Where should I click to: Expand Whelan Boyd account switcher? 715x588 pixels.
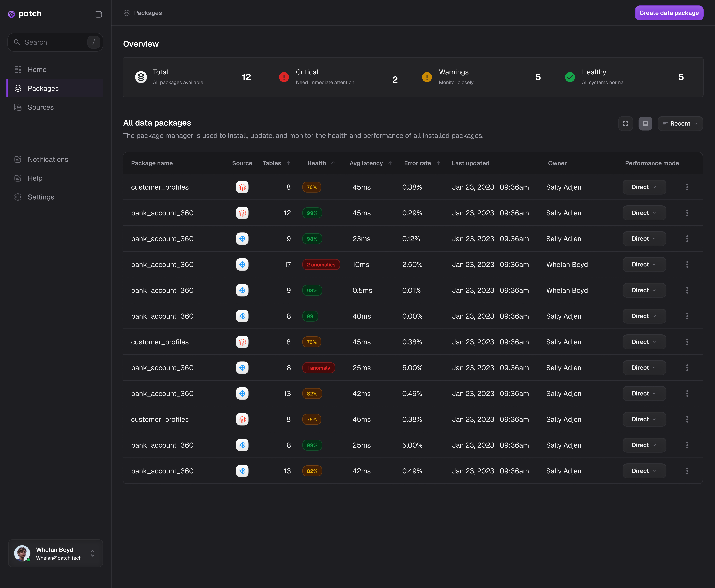[x=92, y=553]
